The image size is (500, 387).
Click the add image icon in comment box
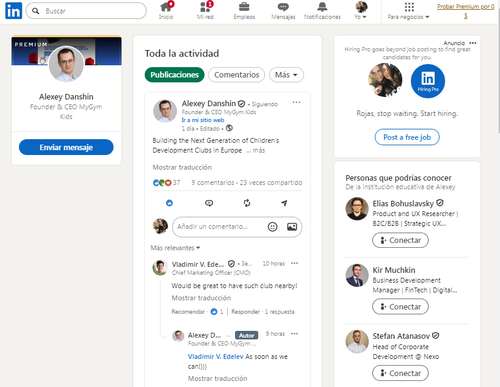point(292,227)
